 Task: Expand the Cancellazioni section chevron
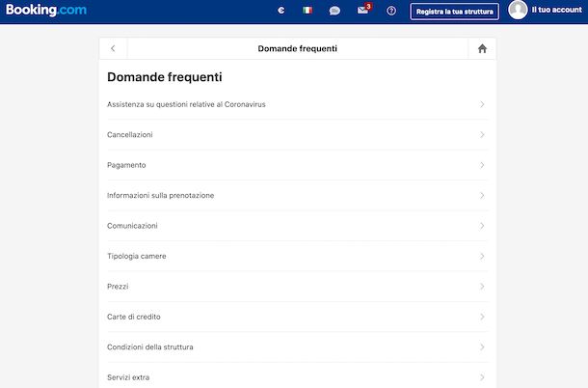[482, 135]
